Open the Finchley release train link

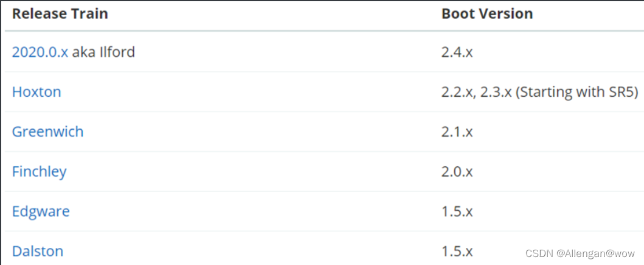[40, 172]
